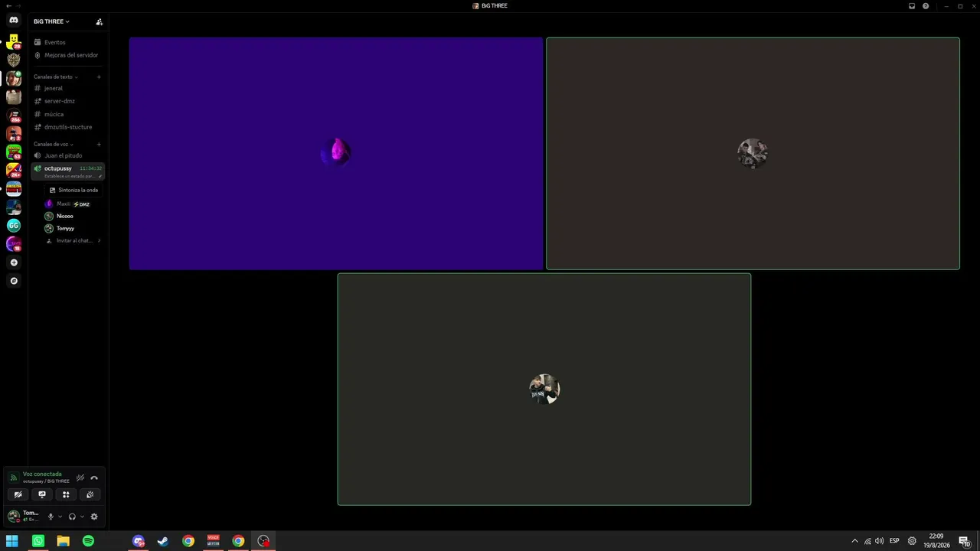980x551 pixels.
Task: Collapse Canales de voz category
Action: (x=54, y=145)
